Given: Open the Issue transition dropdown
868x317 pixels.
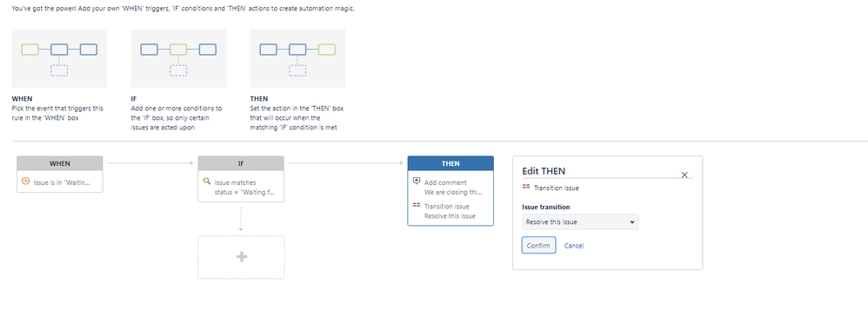Looking at the screenshot, I should click(580, 221).
